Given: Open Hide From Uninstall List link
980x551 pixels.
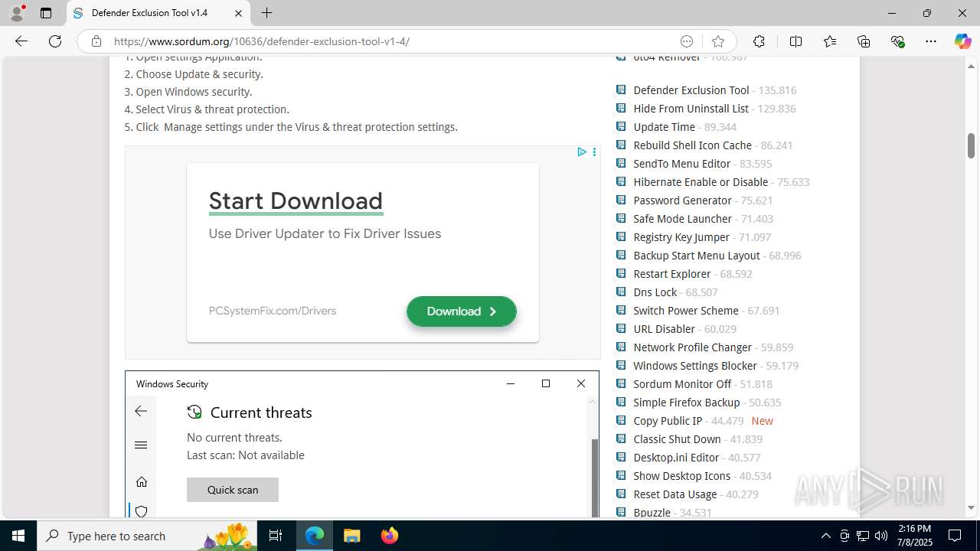Looking at the screenshot, I should (691, 109).
